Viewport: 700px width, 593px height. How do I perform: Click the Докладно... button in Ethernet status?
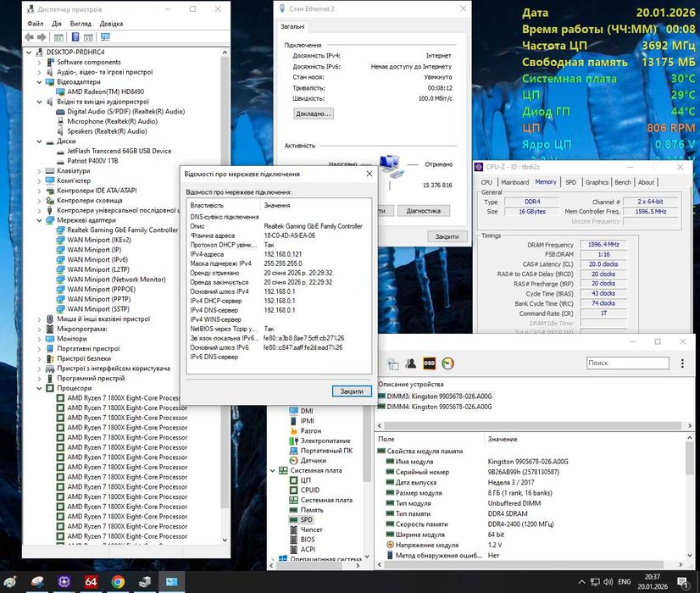[314, 114]
